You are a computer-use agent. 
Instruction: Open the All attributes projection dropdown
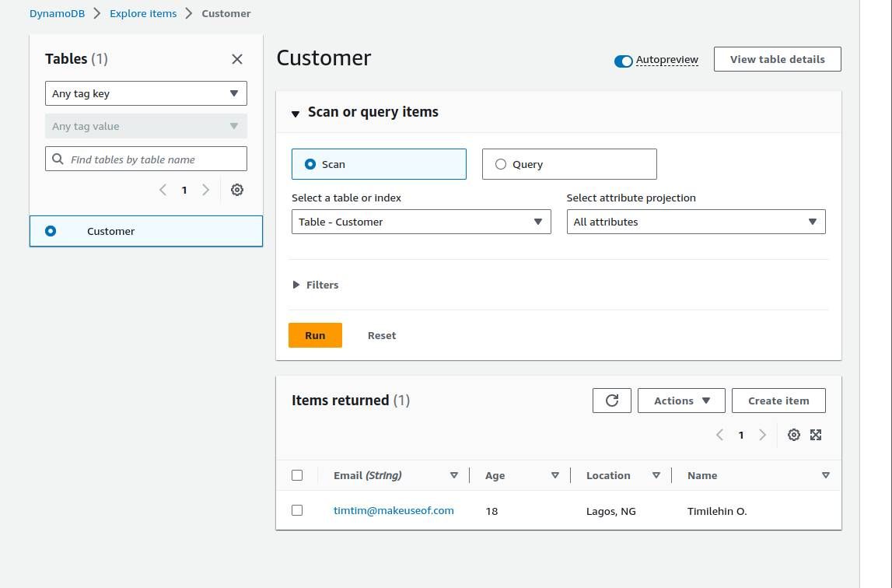(x=695, y=222)
